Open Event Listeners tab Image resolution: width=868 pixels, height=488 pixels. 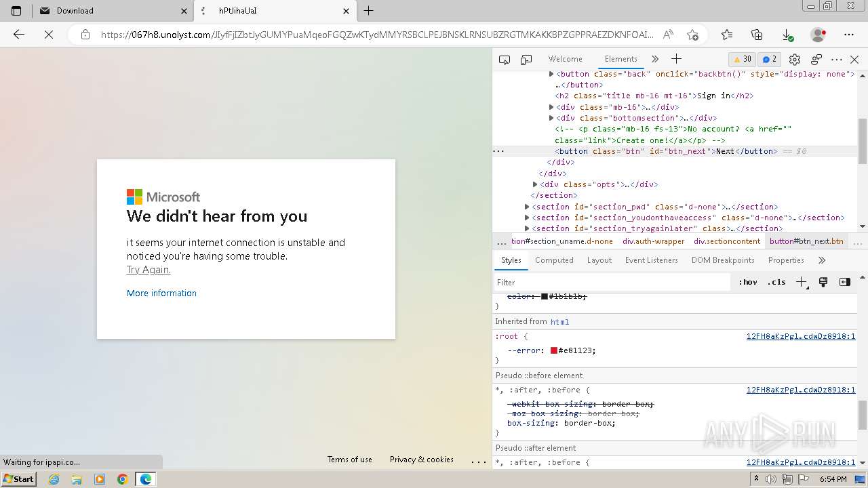[x=651, y=260]
